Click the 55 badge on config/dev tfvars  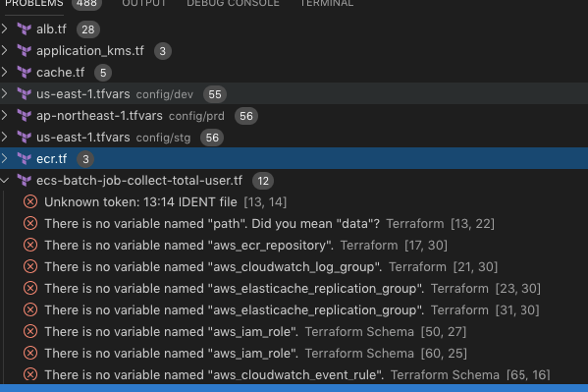pos(215,94)
